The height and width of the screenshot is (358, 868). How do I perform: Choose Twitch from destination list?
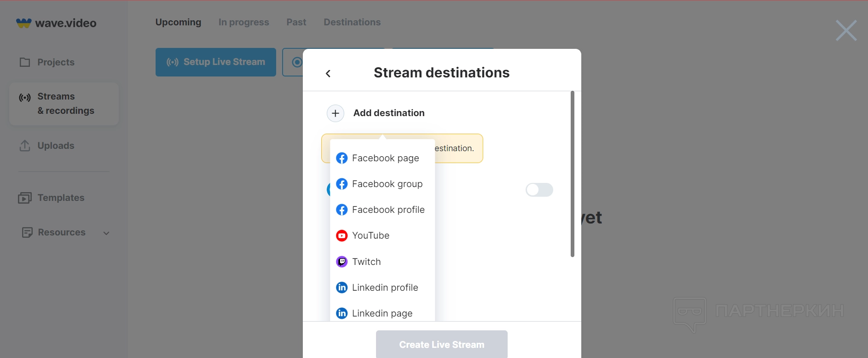click(x=366, y=262)
